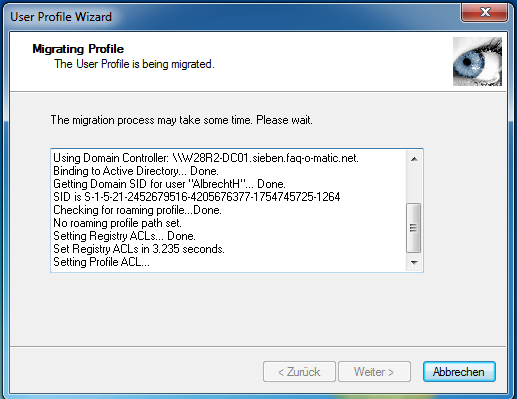Screen dimensions: 517x399
Task: Click 'The User Profile is being migrated' subtitle
Action: [x=134, y=64]
